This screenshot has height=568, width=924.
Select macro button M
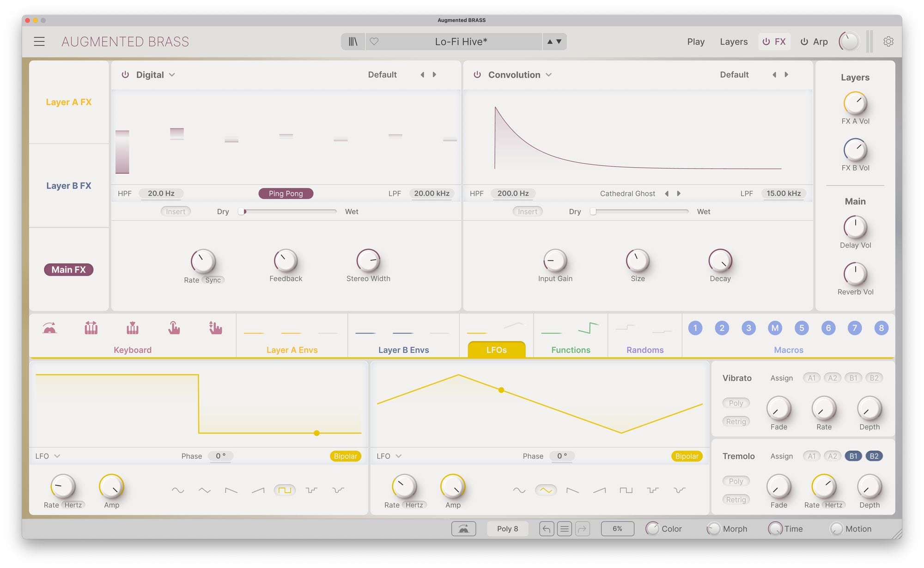[775, 328]
